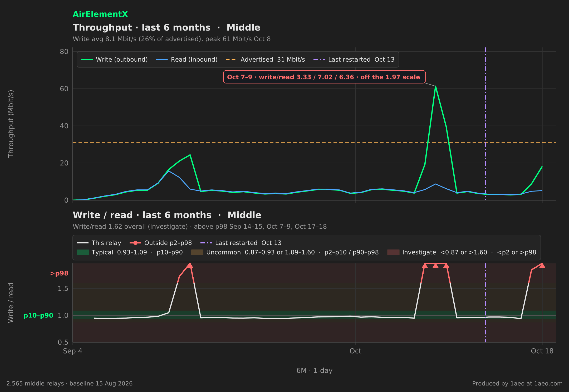Viewport: 569px width, 392px height.
Task: Click the p10–p90 axis label
Action: (x=38, y=316)
